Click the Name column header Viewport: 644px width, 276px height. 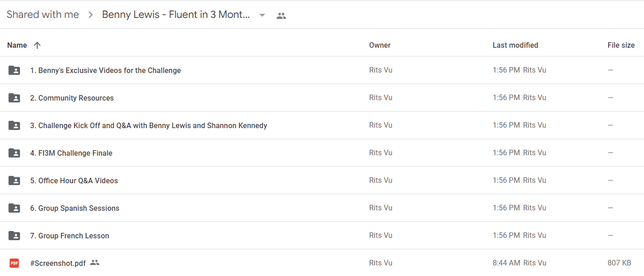tap(17, 45)
